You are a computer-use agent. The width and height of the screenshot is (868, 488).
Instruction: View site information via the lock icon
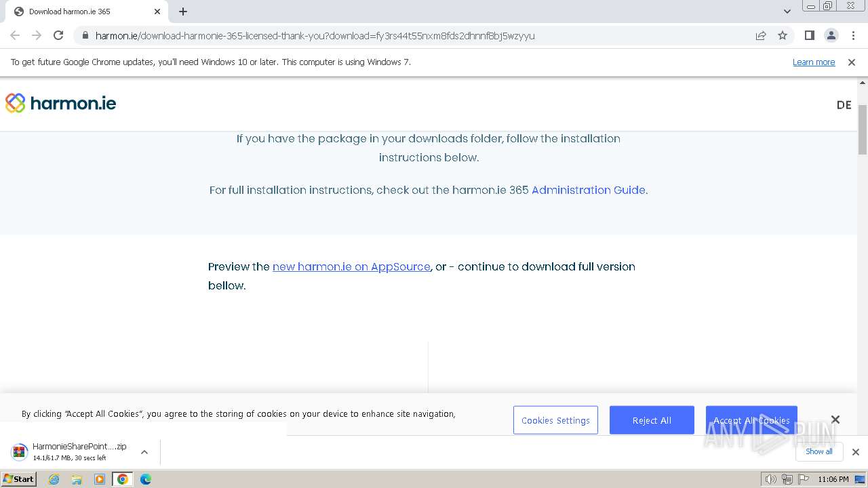click(x=85, y=35)
